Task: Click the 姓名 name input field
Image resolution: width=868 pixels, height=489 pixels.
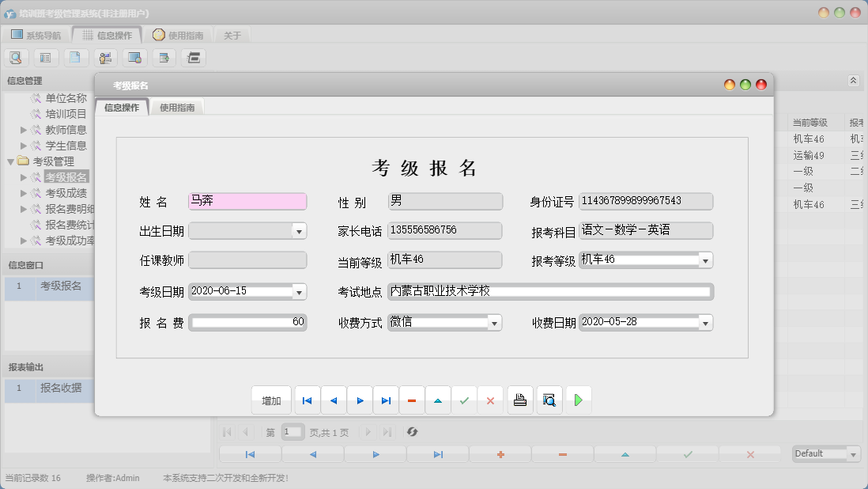Action: [x=247, y=201]
